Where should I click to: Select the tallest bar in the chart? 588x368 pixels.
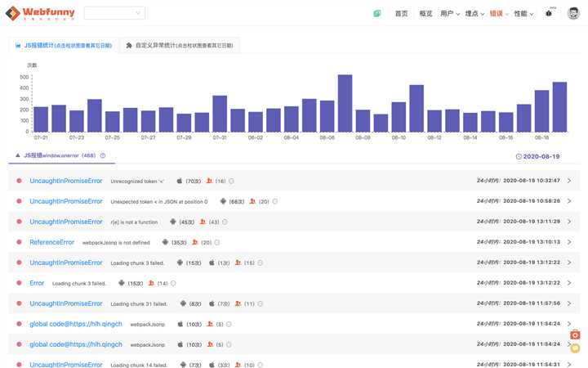click(345, 103)
